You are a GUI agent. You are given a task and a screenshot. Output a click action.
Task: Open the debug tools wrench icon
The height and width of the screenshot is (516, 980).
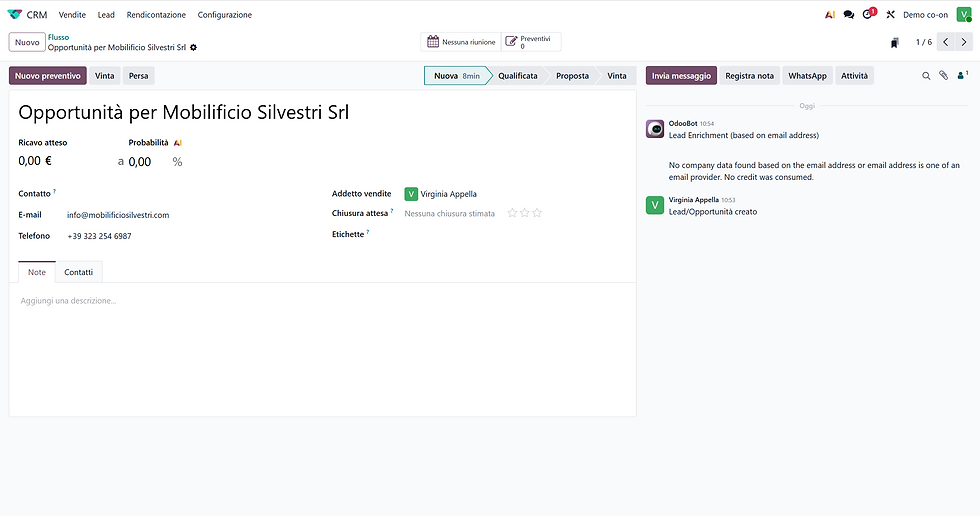891,14
